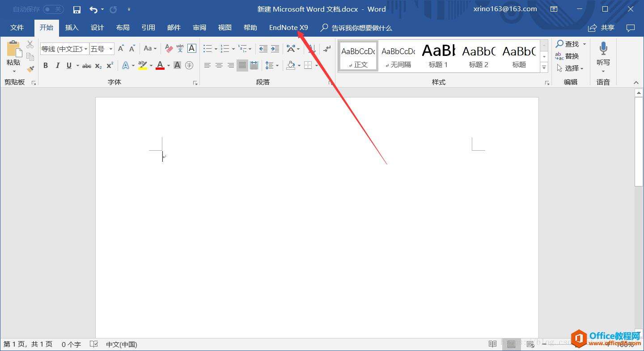The height and width of the screenshot is (351, 644).
Task: Click the Format Painter brush icon
Action: [x=30, y=69]
